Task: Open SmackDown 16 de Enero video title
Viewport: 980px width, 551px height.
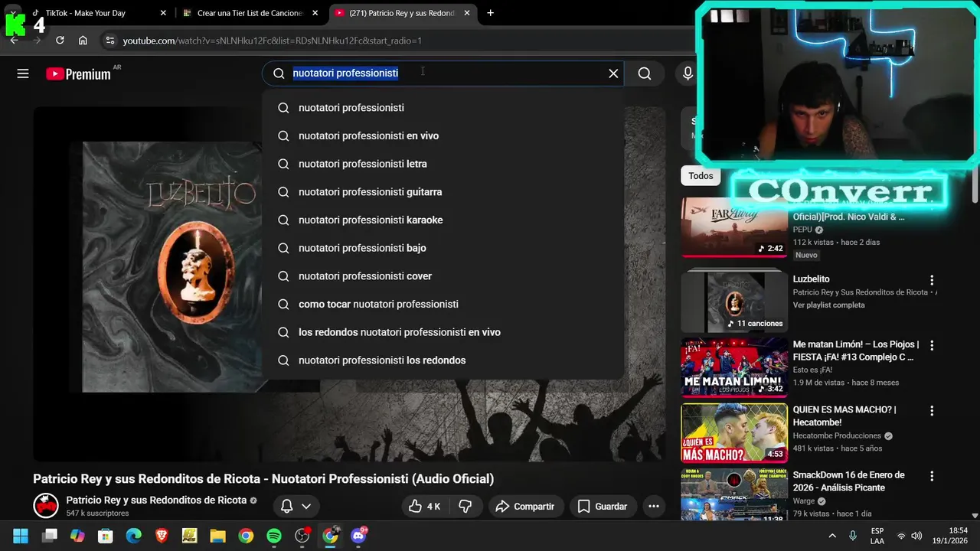Action: click(x=849, y=481)
